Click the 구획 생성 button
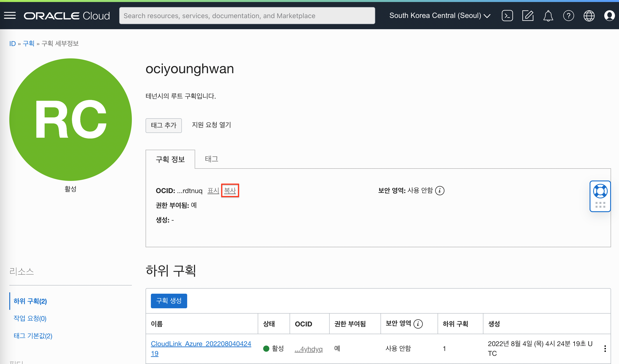 pos(169,301)
